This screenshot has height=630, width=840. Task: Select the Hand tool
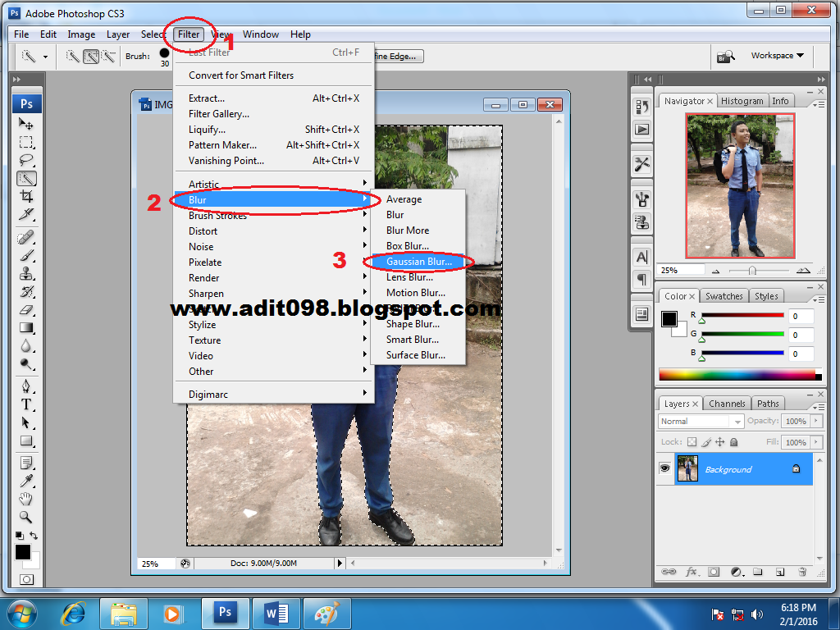click(x=25, y=500)
